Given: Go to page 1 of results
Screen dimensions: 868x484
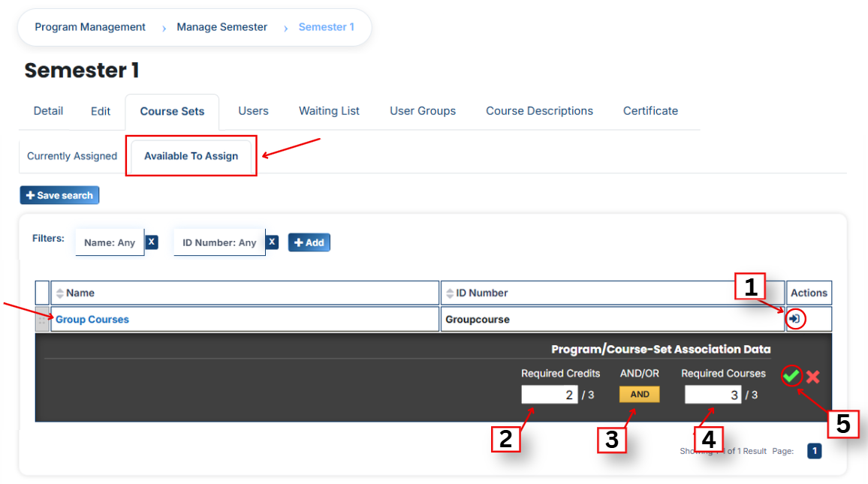Looking at the screenshot, I should pos(814,451).
